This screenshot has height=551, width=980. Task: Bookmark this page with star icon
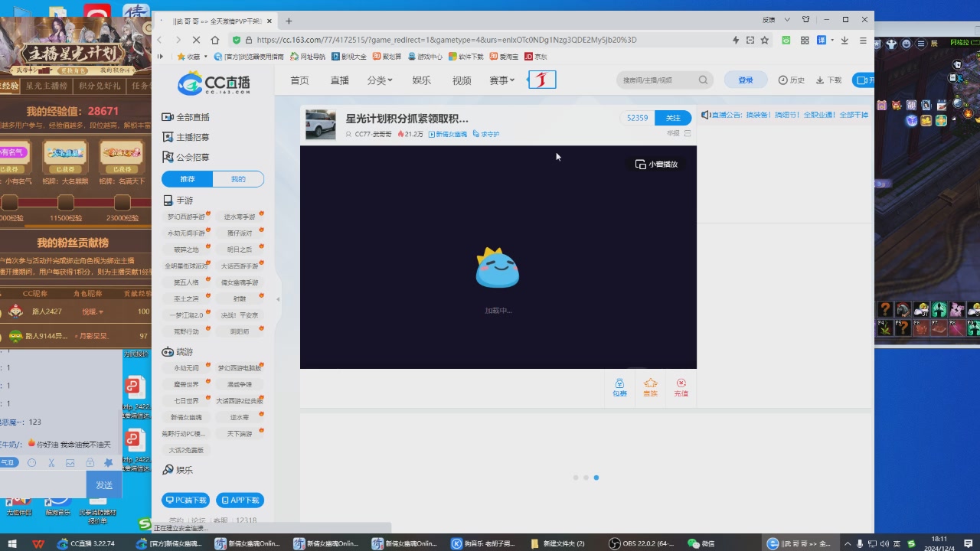pyautogui.click(x=764, y=40)
